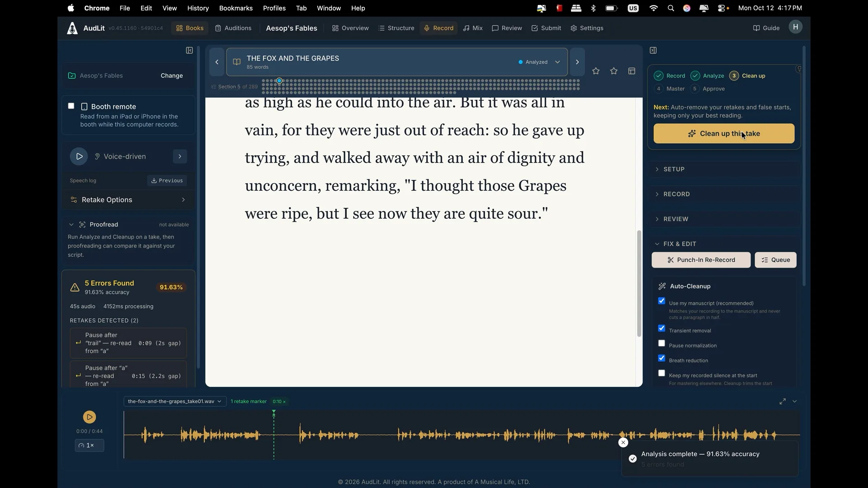This screenshot has height=488, width=868.
Task: Switch to the Mix tab
Action: pyautogui.click(x=473, y=28)
